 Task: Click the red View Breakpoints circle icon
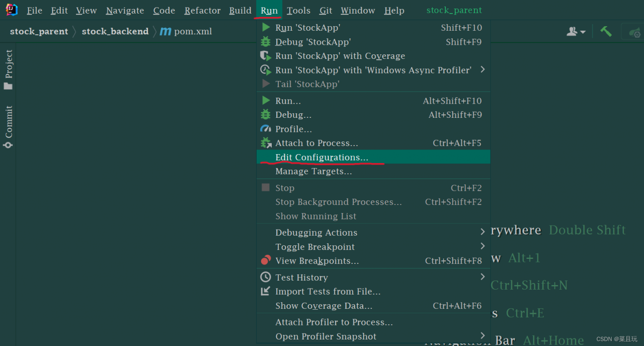[266, 260]
